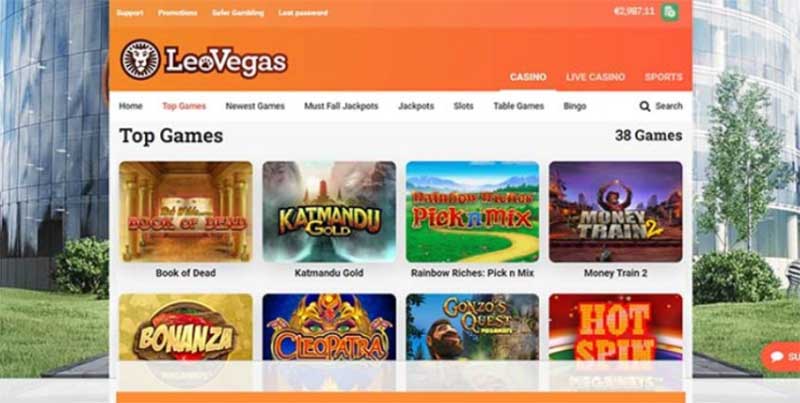
Task: Switch to the Live Casino tab
Action: pos(595,77)
